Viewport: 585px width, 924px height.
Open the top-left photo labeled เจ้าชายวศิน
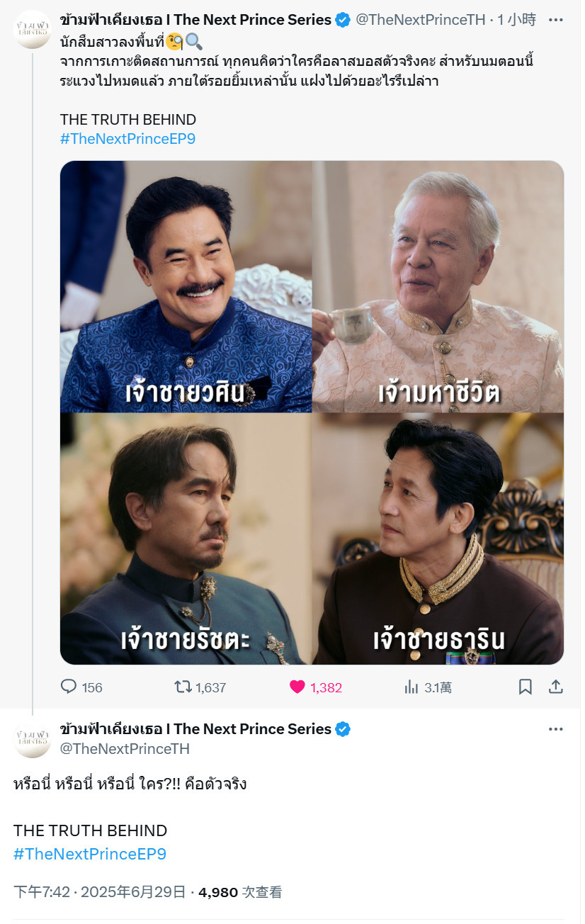tap(186, 286)
